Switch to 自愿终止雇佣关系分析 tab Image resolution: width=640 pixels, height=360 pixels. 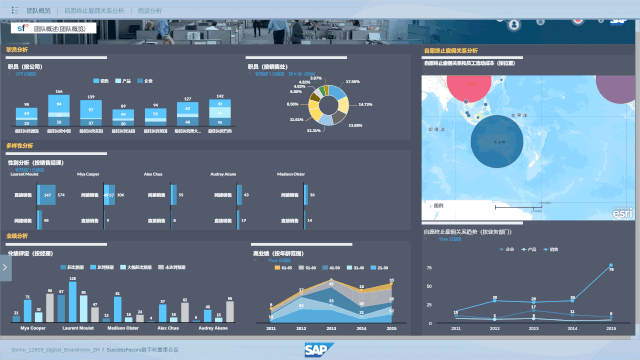pos(94,11)
